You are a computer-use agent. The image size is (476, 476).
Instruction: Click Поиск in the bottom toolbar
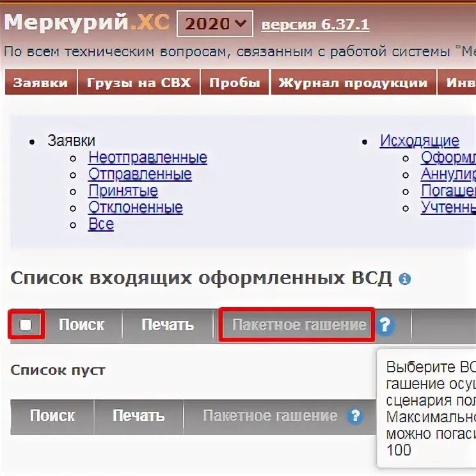click(52, 416)
